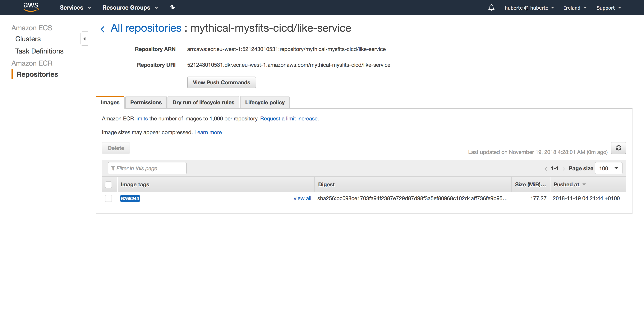644x326 pixels.
Task: Open the Ireland region selector
Action: coord(575,8)
